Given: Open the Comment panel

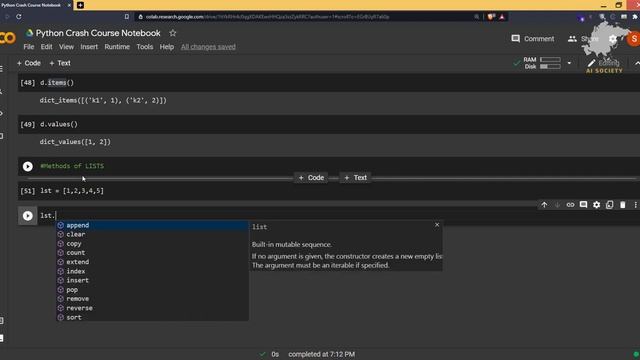Looking at the screenshot, I should (533, 39).
